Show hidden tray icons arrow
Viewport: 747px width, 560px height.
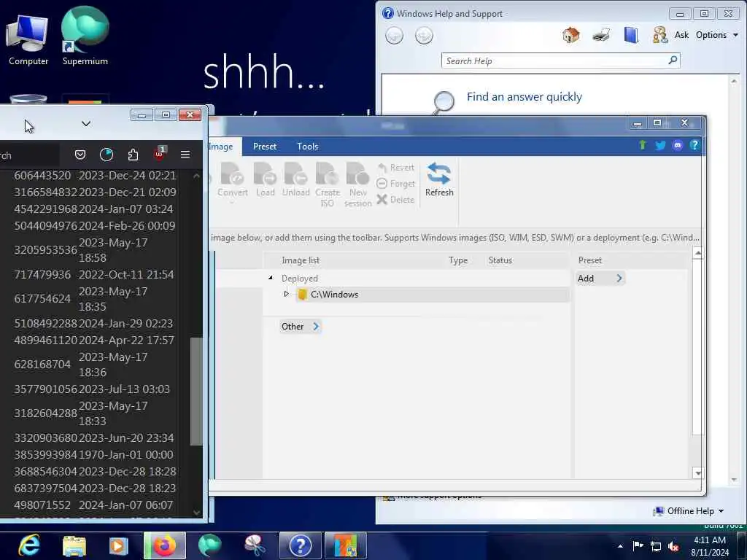click(620, 546)
